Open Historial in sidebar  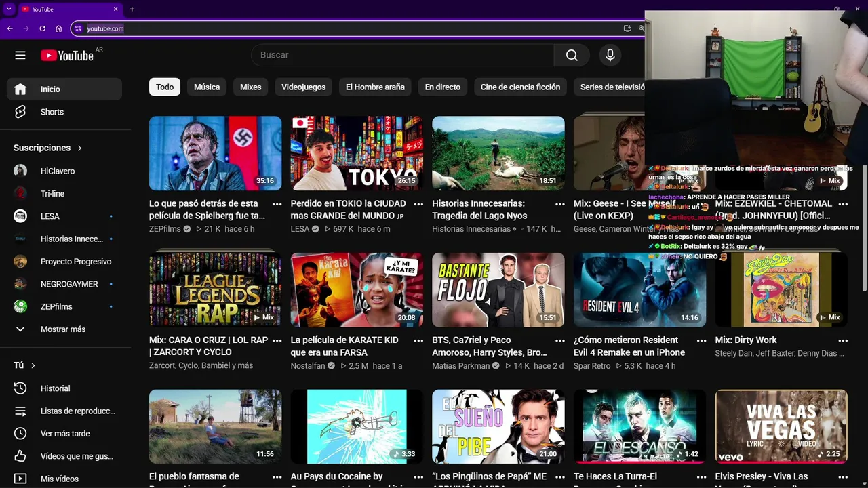(x=64, y=388)
